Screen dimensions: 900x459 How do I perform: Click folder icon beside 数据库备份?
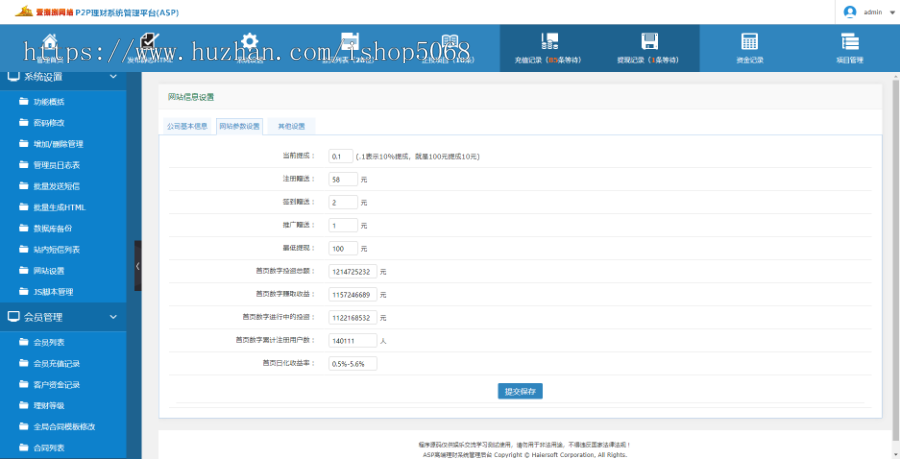[x=24, y=228]
